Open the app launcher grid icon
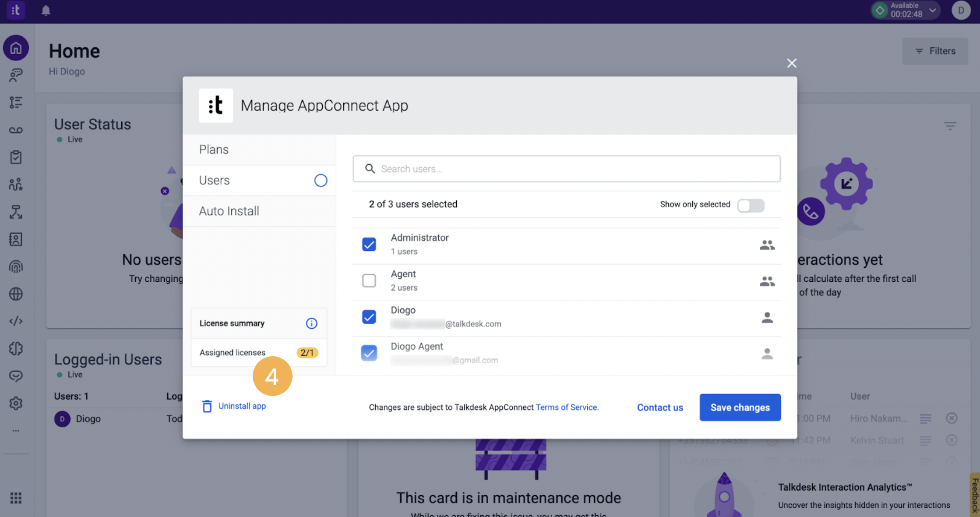 coord(16,498)
